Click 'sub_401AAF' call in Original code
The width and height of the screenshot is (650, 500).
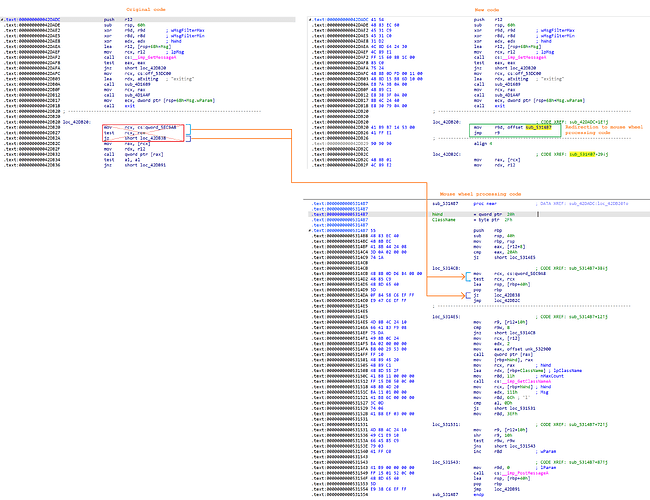(x=137, y=95)
